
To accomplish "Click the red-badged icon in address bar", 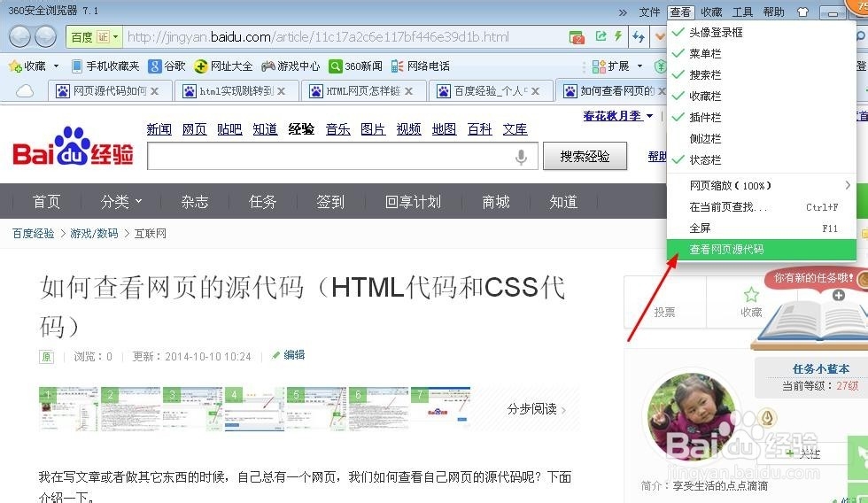I will [577, 37].
